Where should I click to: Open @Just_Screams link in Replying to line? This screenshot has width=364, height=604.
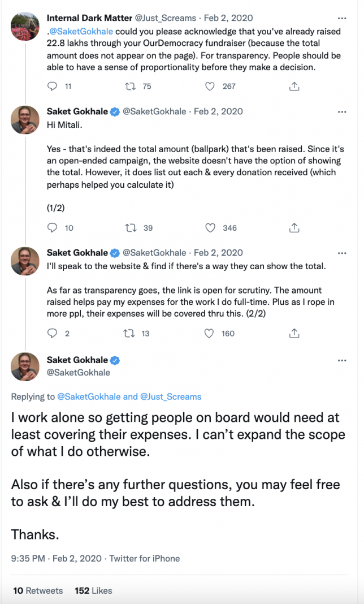171,396
